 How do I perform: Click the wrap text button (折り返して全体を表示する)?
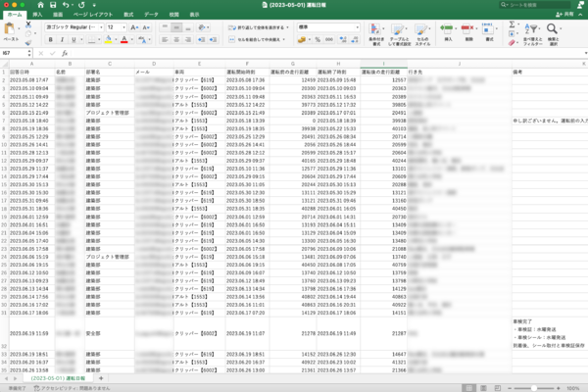(258, 27)
